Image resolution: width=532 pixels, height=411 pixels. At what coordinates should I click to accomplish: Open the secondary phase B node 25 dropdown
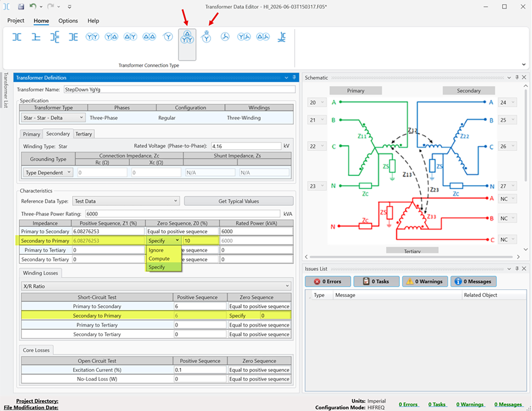[508, 120]
